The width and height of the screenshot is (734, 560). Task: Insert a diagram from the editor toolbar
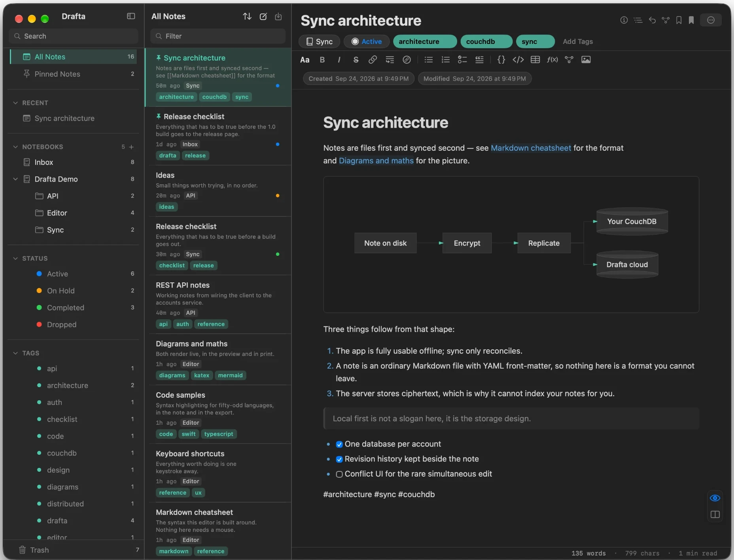coord(569,60)
